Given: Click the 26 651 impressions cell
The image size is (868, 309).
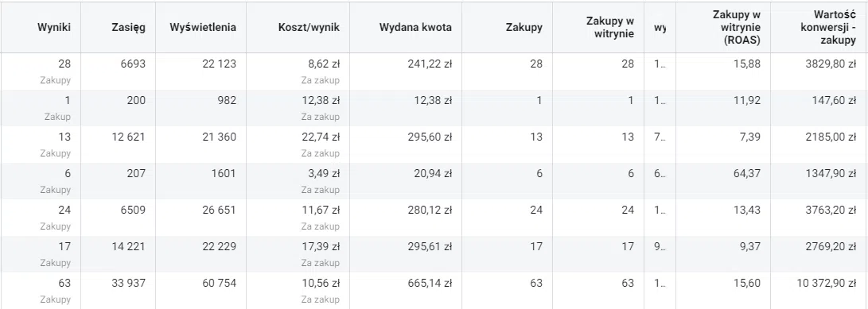Looking at the screenshot, I should coord(219,210).
